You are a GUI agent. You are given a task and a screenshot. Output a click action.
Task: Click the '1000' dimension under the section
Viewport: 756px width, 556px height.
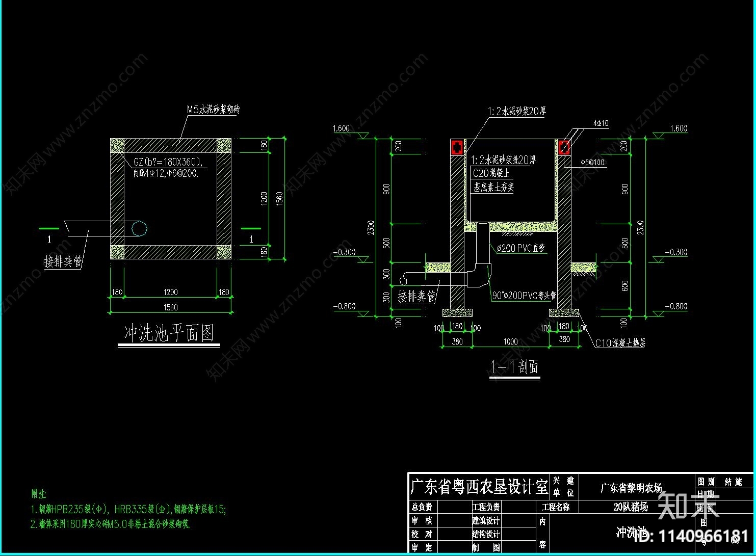click(x=510, y=342)
